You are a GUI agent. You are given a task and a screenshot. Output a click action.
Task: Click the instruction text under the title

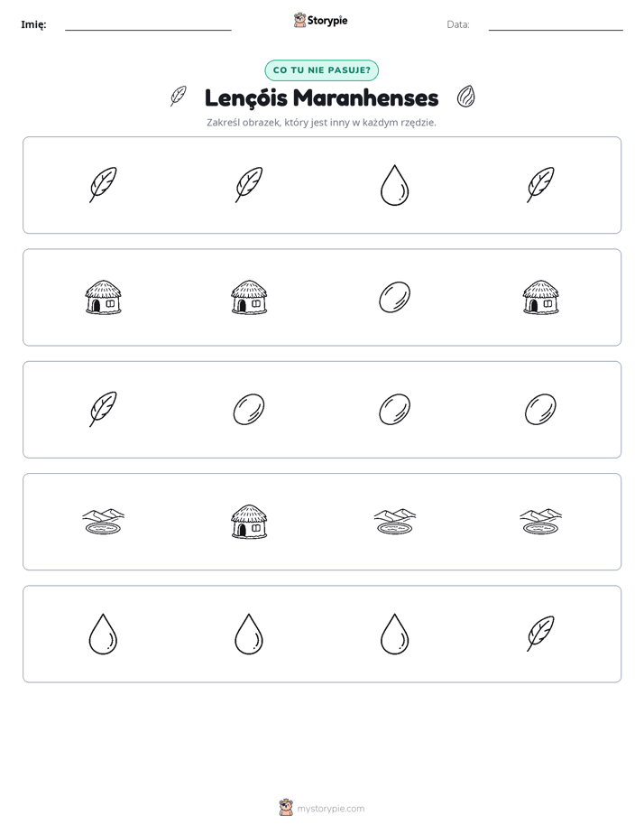click(321, 123)
